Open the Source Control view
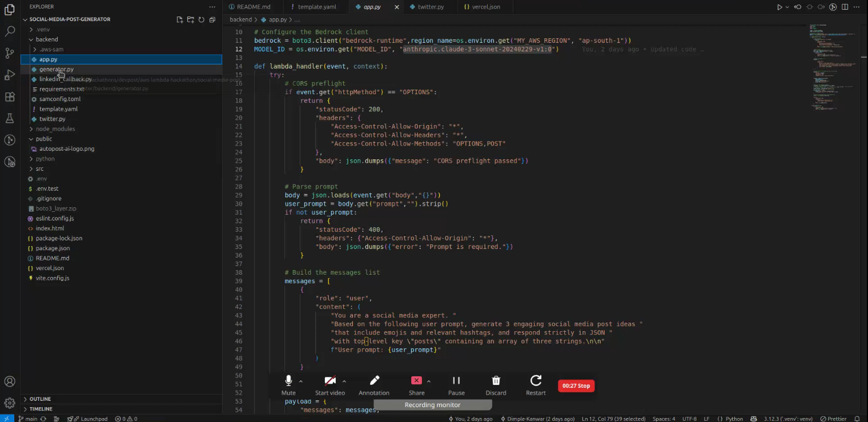This screenshot has width=868, height=422. click(x=9, y=53)
